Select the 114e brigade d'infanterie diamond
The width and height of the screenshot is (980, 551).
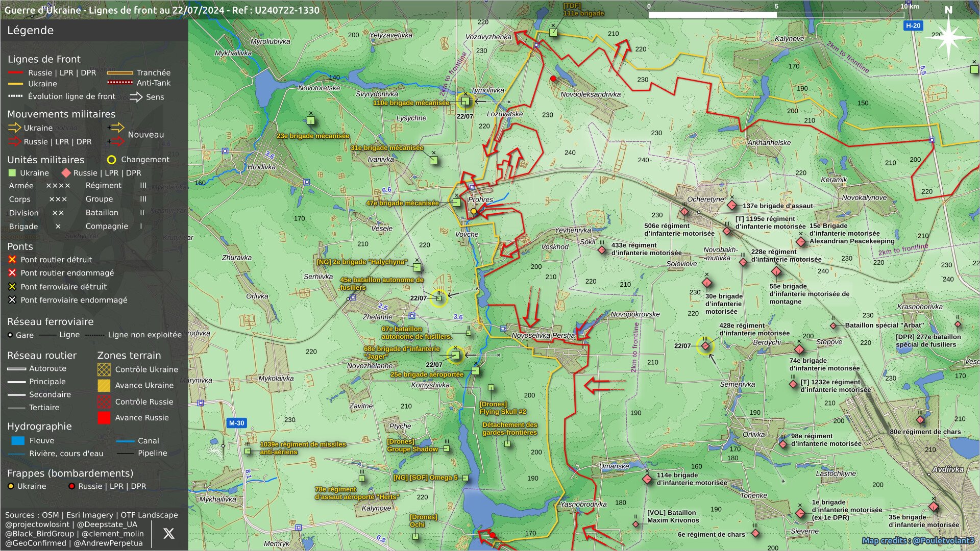point(647,479)
